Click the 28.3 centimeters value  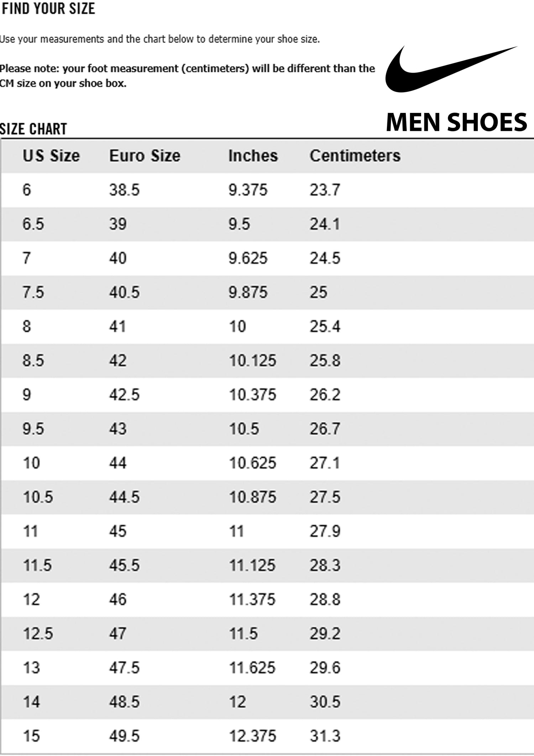(325, 565)
